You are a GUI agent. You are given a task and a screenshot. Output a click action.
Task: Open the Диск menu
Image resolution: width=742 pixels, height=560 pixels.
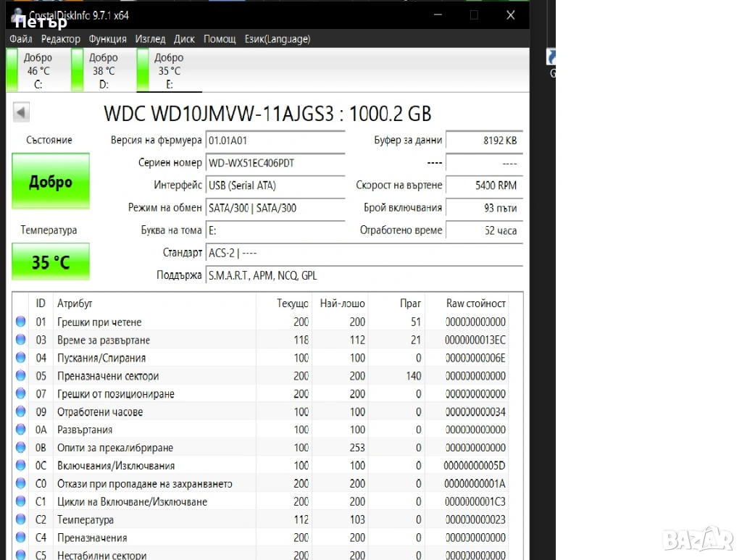pos(185,39)
